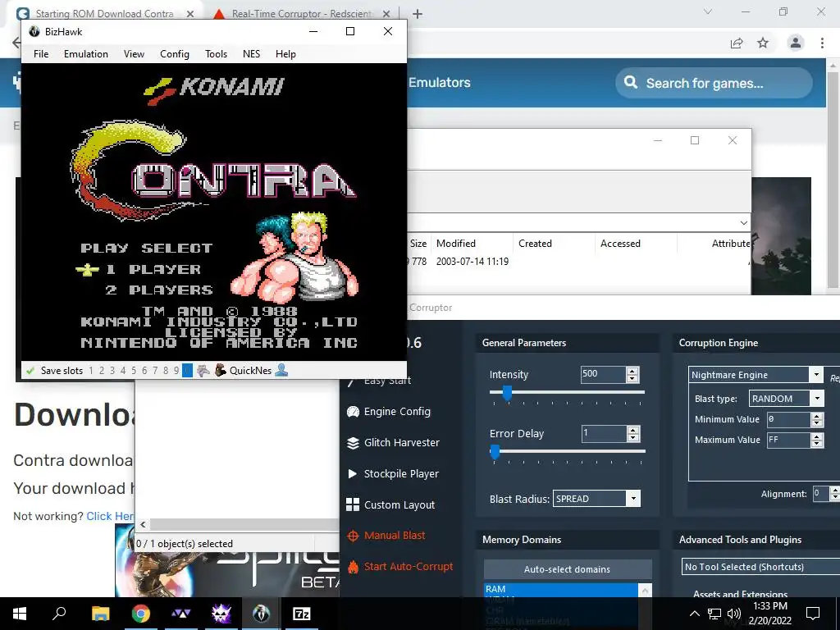Screen dimensions: 840x630
Task: Switch to Real-Time Corruptor browser tab
Action: click(x=301, y=14)
